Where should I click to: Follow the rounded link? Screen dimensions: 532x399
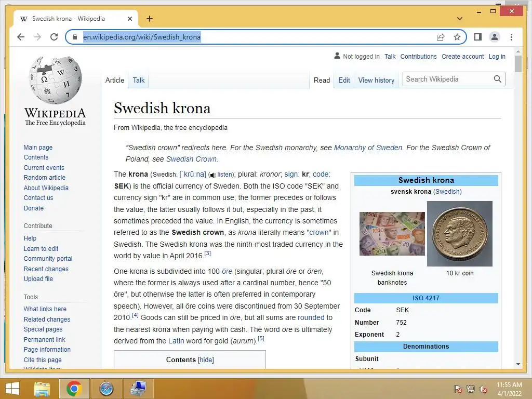(311, 317)
